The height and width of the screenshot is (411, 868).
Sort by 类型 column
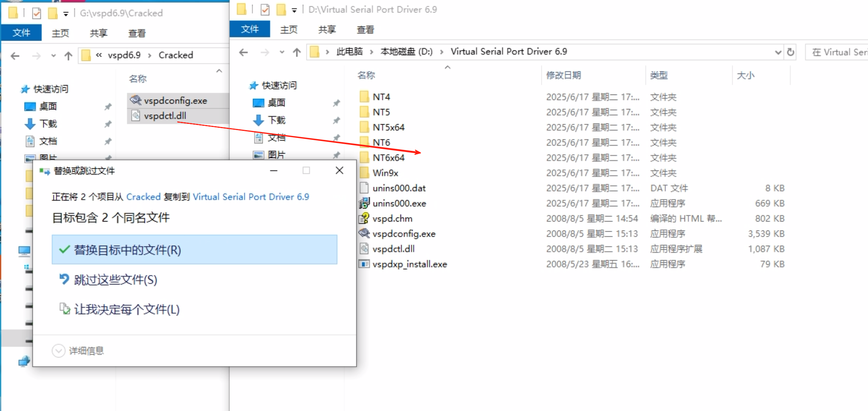pyautogui.click(x=659, y=75)
